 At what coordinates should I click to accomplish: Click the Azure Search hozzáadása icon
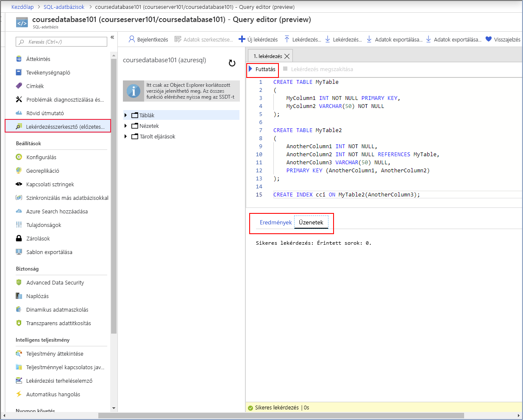pyautogui.click(x=19, y=211)
